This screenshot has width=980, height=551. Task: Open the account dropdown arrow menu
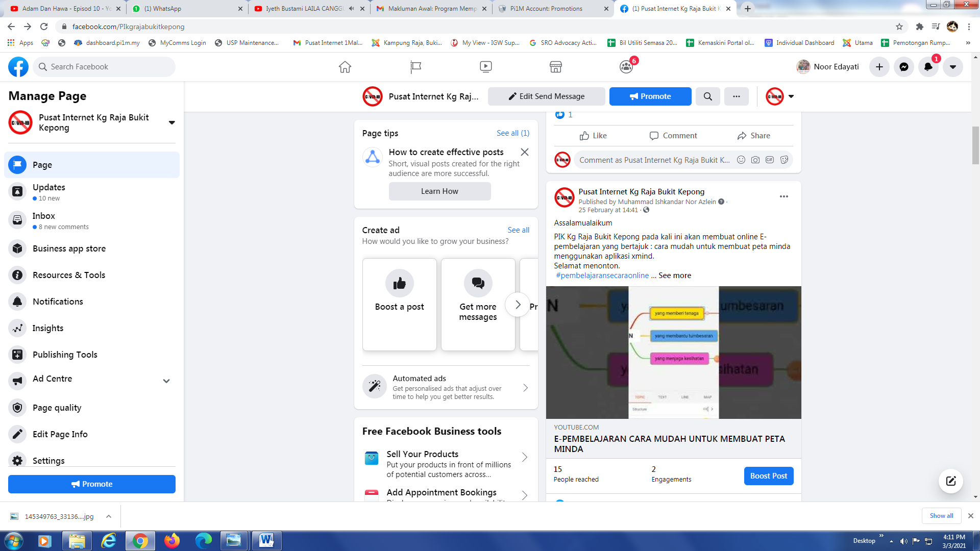pos(952,67)
